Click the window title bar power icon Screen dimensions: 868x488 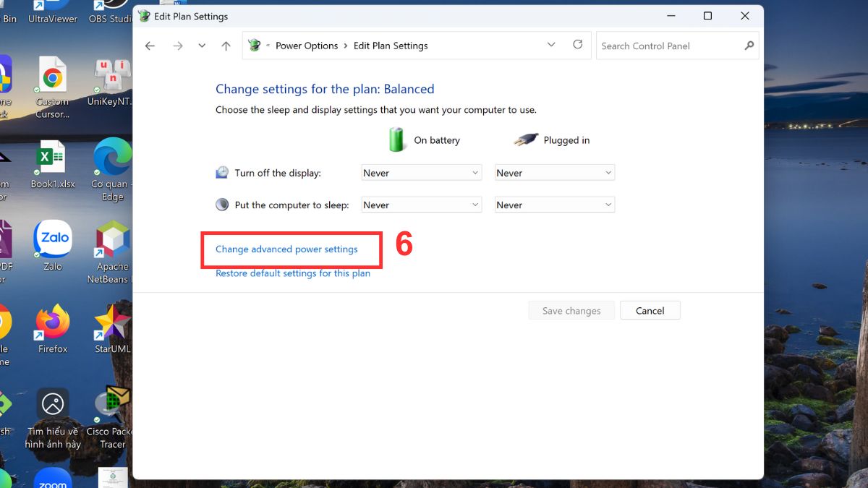click(x=144, y=16)
